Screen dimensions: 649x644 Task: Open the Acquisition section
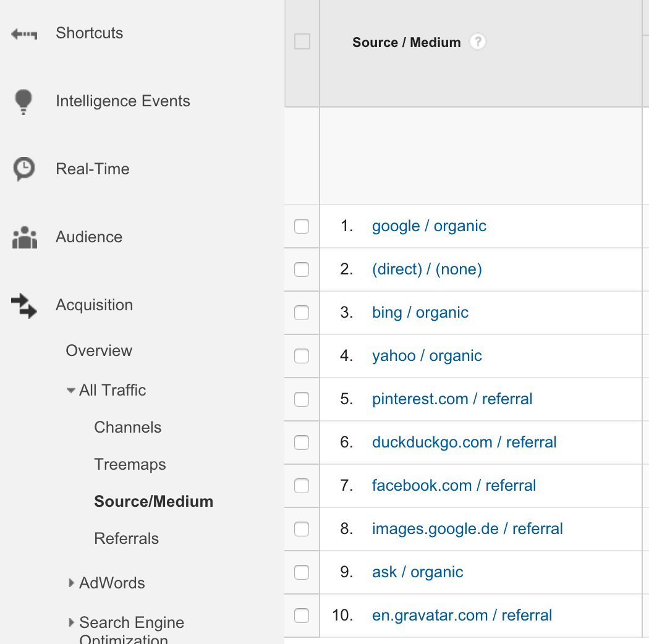[95, 305]
